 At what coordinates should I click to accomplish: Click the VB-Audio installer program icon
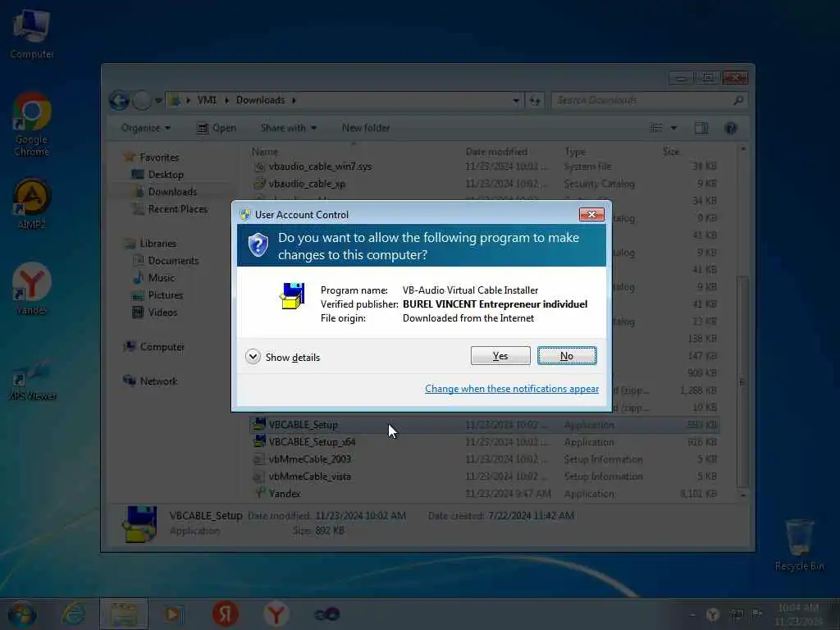[x=292, y=295]
